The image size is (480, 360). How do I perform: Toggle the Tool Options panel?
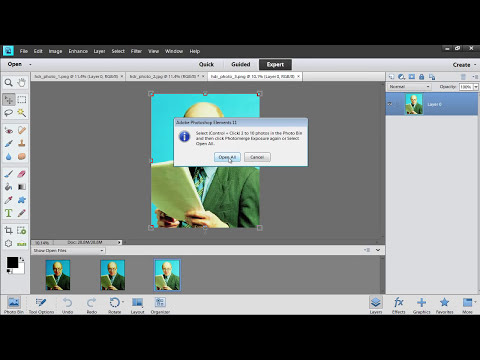coord(41,305)
